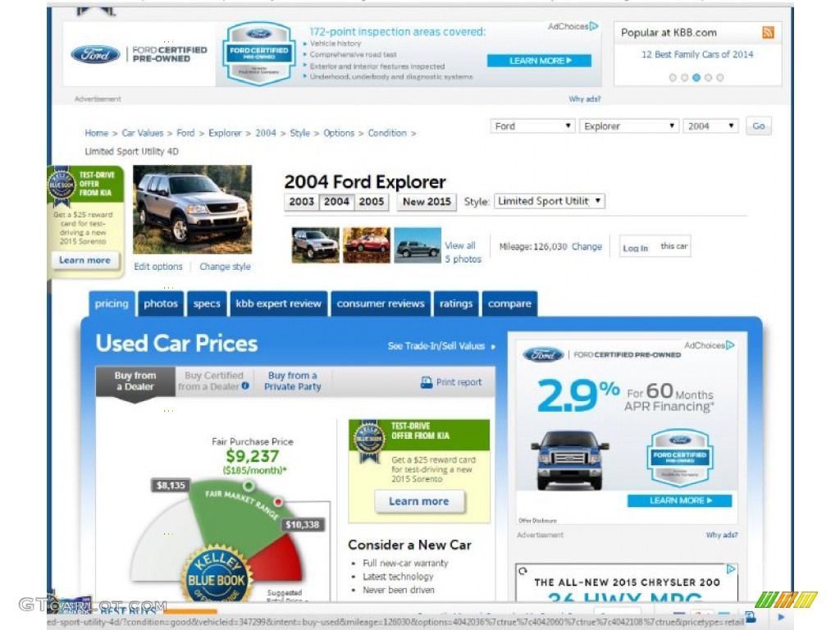Click the Kelley Blue Book ribbon in the left Kia offer
The height and width of the screenshot is (630, 840).
(61, 186)
